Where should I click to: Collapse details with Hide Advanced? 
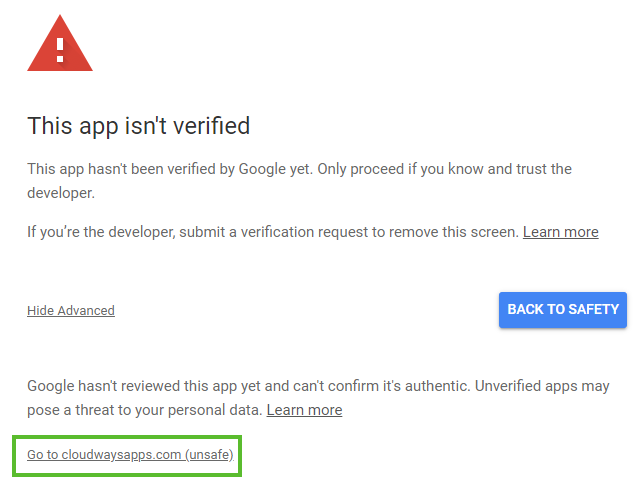point(71,311)
